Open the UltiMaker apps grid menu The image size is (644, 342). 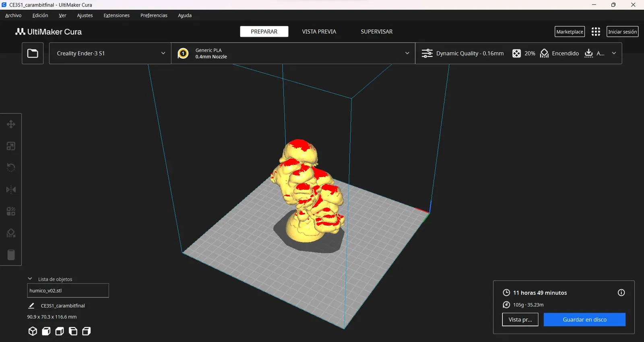point(596,31)
